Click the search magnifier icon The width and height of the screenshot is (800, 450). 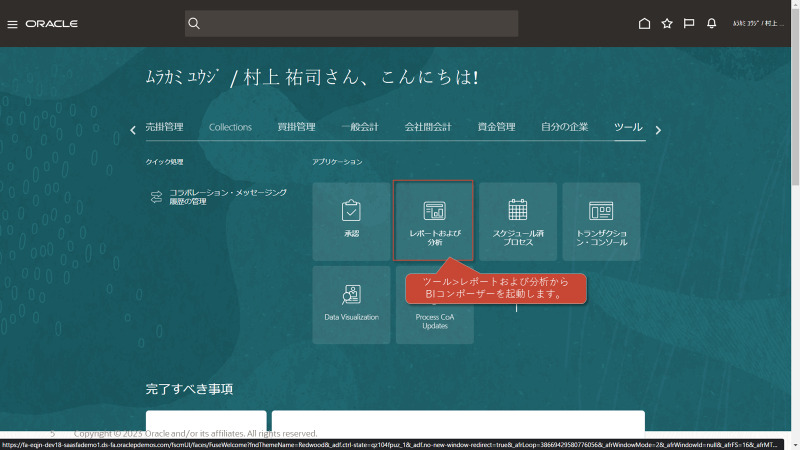click(194, 23)
